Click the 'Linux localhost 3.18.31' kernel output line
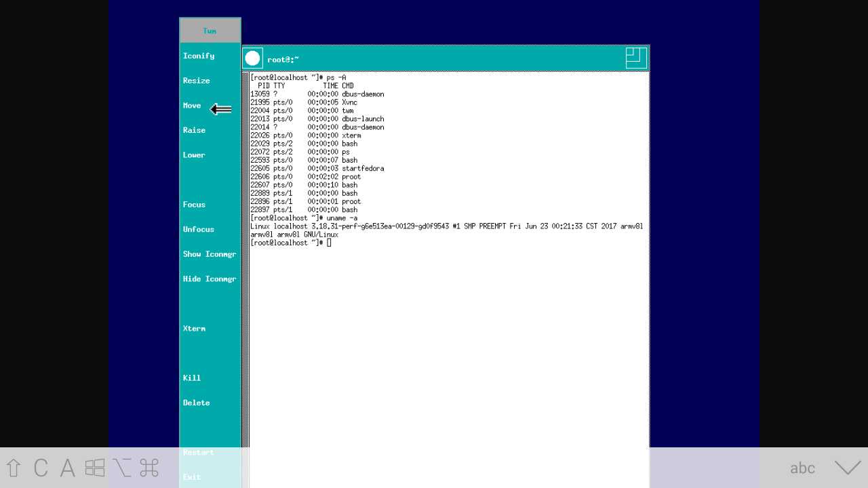Screen dimensions: 868x488 [447, 226]
